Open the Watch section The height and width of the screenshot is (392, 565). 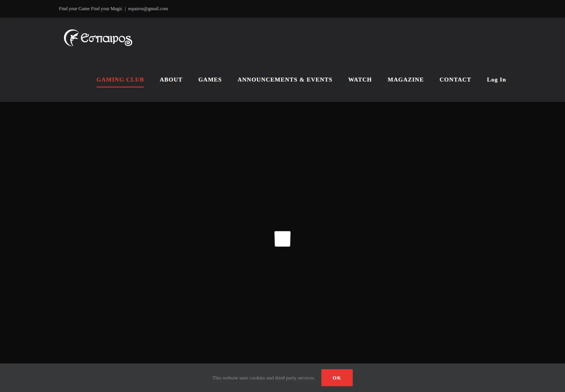pyautogui.click(x=360, y=80)
